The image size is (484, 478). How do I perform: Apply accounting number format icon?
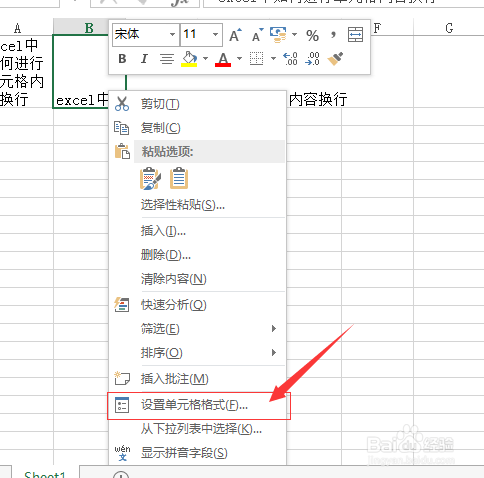(278, 35)
